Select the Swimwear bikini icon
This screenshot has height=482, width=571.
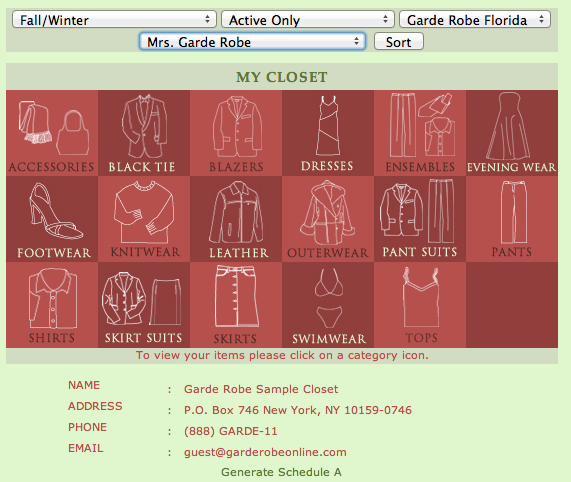point(328,305)
